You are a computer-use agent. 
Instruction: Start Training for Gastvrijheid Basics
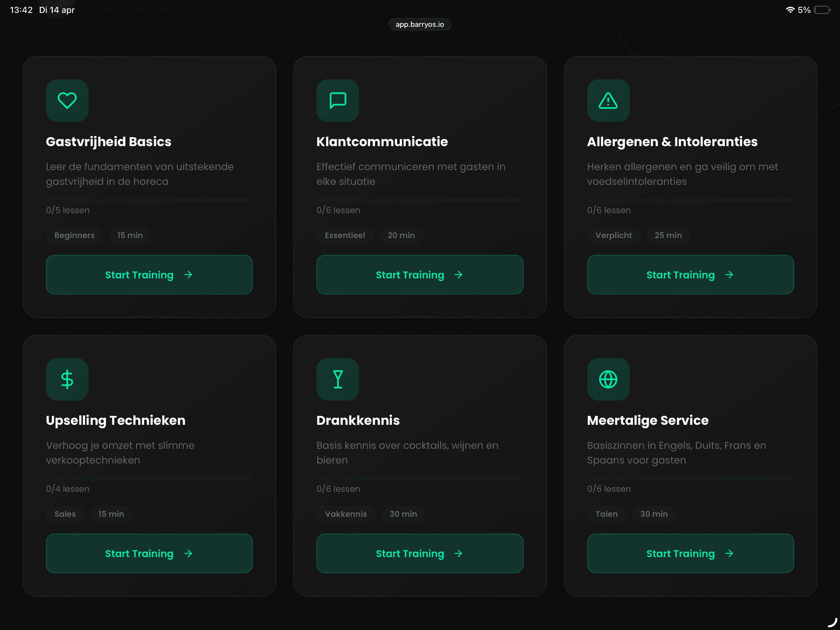149,275
